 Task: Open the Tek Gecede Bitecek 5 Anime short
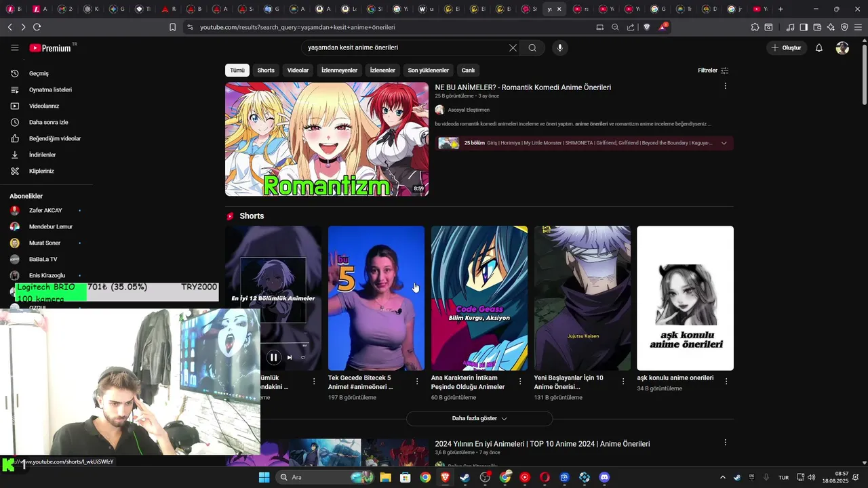(x=376, y=298)
